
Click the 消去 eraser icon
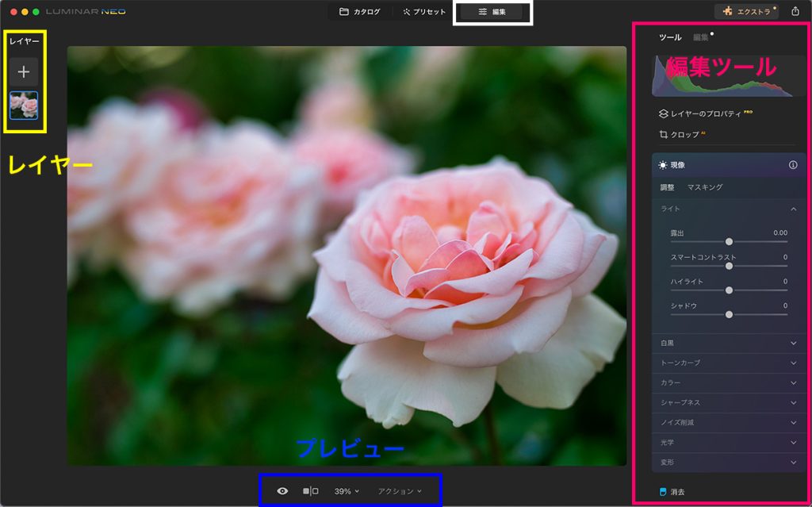(x=663, y=492)
